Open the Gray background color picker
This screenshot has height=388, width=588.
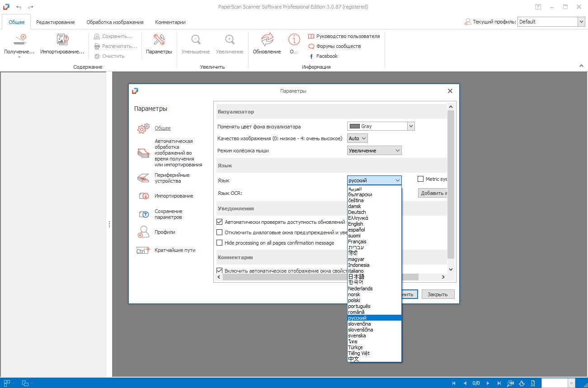[381, 127]
